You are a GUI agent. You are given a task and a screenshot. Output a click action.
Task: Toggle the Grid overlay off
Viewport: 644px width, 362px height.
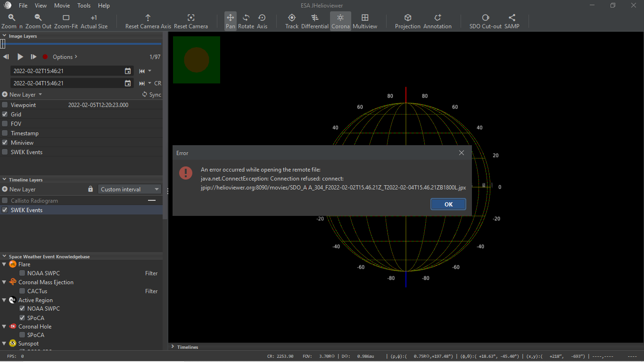(4, 114)
